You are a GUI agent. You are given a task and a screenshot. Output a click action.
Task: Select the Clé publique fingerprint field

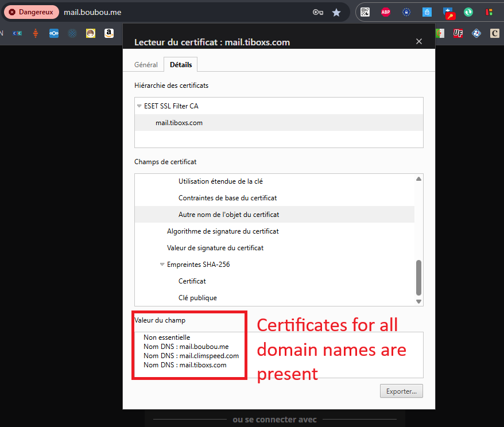274,298
